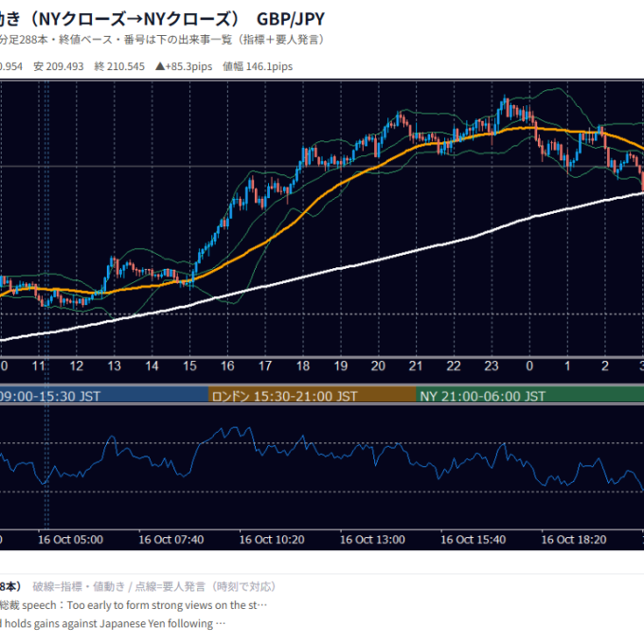Click the '16 Oct 07:40' time label
Image resolution: width=644 pixels, height=644 pixels.
pos(171,539)
